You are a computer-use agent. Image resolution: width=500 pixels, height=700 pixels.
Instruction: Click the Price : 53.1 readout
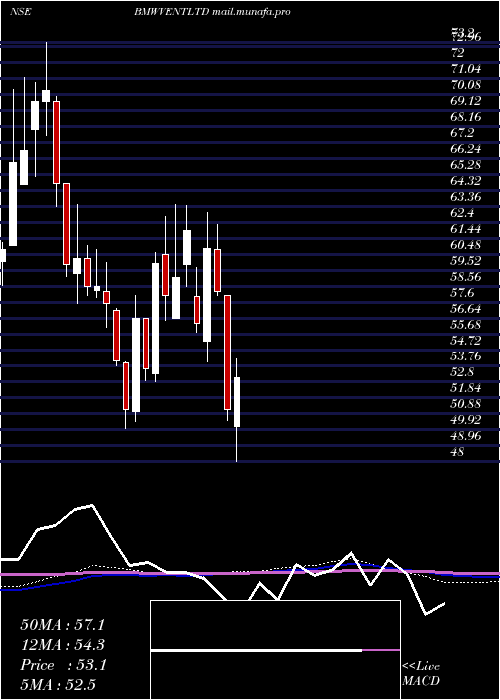[x=63, y=665]
